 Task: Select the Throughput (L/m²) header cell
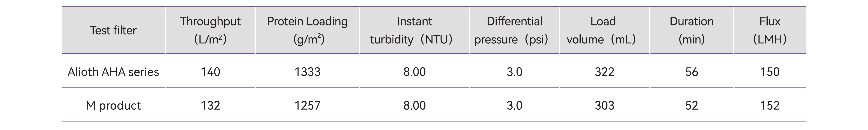click(x=210, y=30)
